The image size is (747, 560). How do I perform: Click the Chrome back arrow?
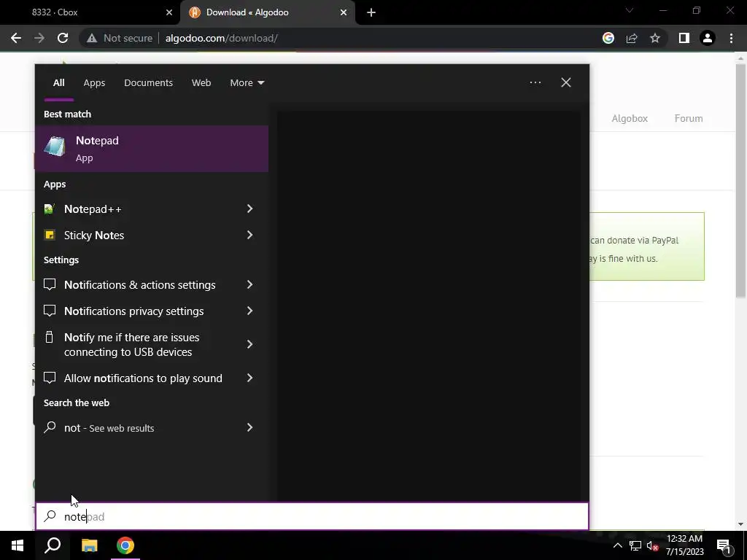pyautogui.click(x=16, y=38)
